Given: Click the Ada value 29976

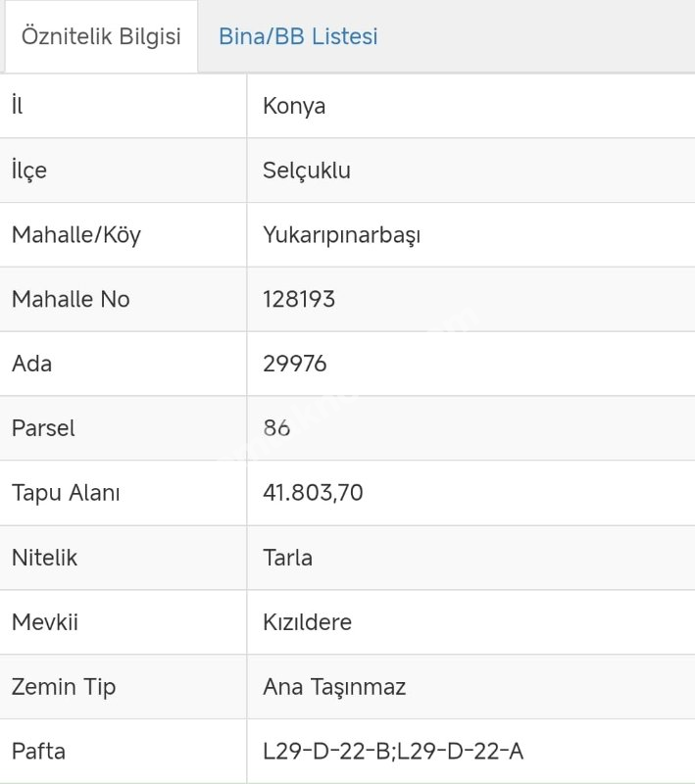Looking at the screenshot, I should coord(294,364).
